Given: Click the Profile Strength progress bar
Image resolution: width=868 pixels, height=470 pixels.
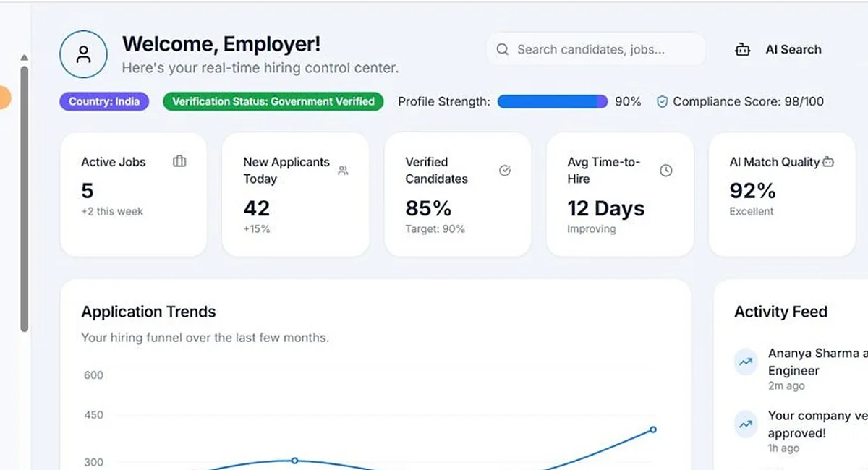Looking at the screenshot, I should pyautogui.click(x=553, y=102).
